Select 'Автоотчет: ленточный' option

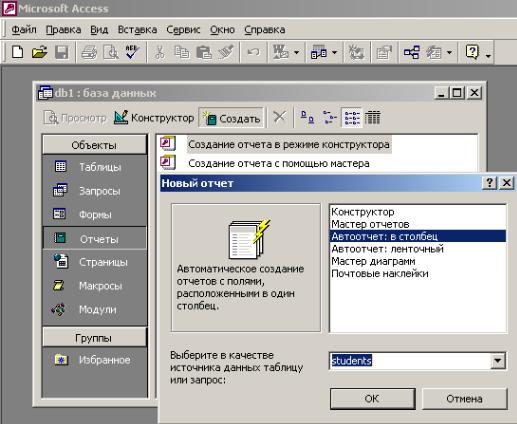418,249
